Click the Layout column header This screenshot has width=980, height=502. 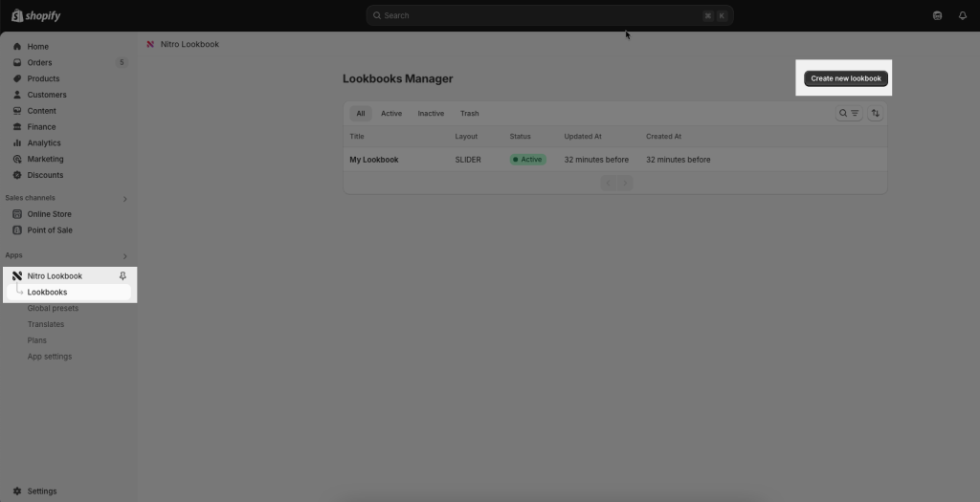466,137
